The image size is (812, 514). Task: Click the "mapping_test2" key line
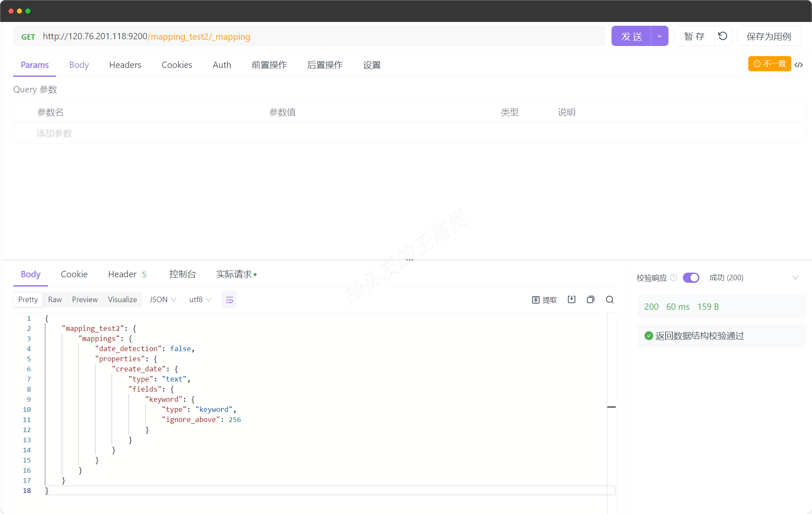click(x=99, y=328)
